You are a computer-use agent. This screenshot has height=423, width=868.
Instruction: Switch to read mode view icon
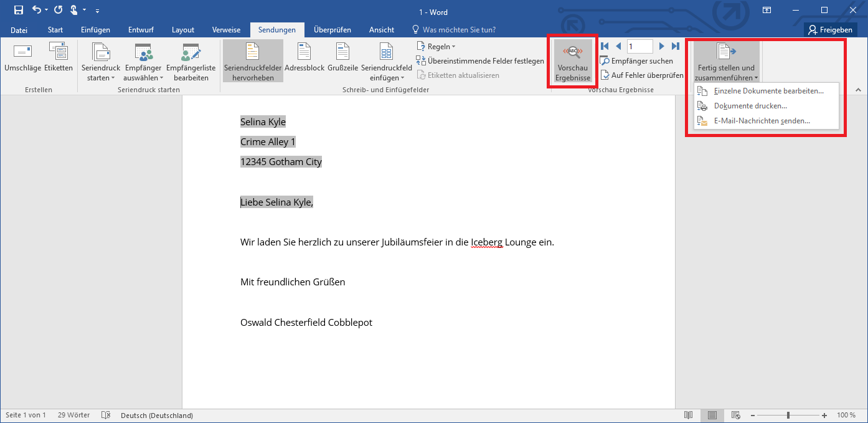coord(688,416)
